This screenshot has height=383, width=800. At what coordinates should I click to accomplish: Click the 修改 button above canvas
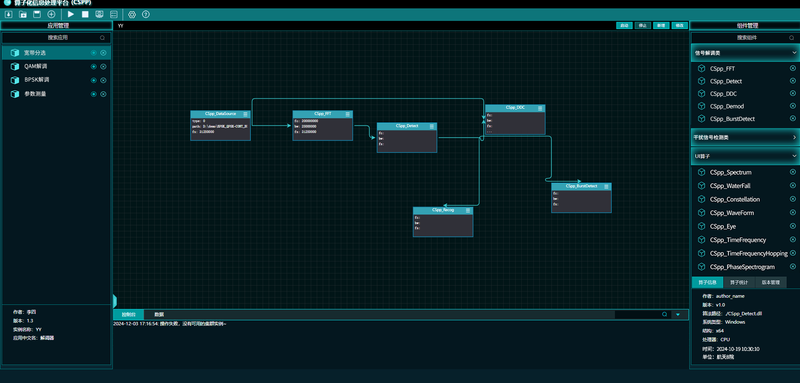[x=679, y=25]
